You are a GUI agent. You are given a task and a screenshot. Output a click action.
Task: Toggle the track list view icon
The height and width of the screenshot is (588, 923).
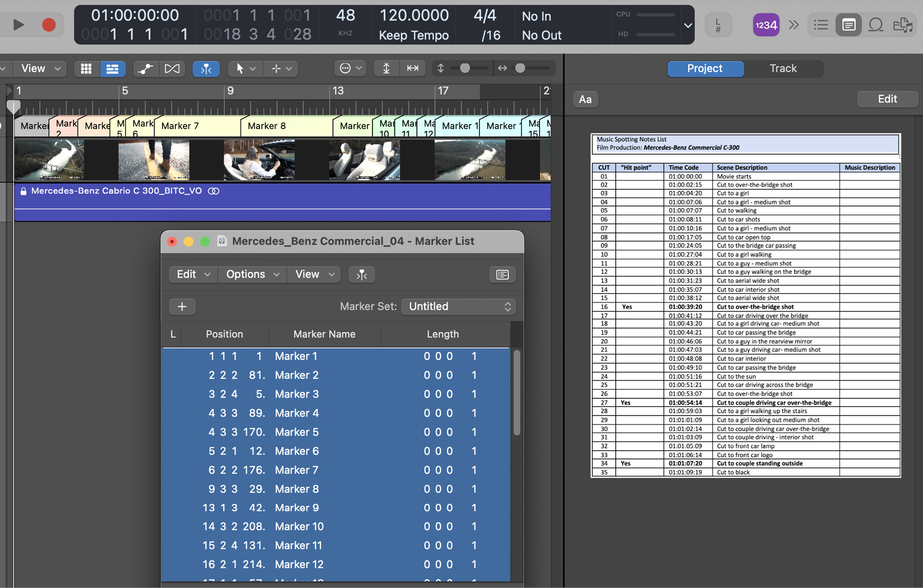(x=112, y=68)
